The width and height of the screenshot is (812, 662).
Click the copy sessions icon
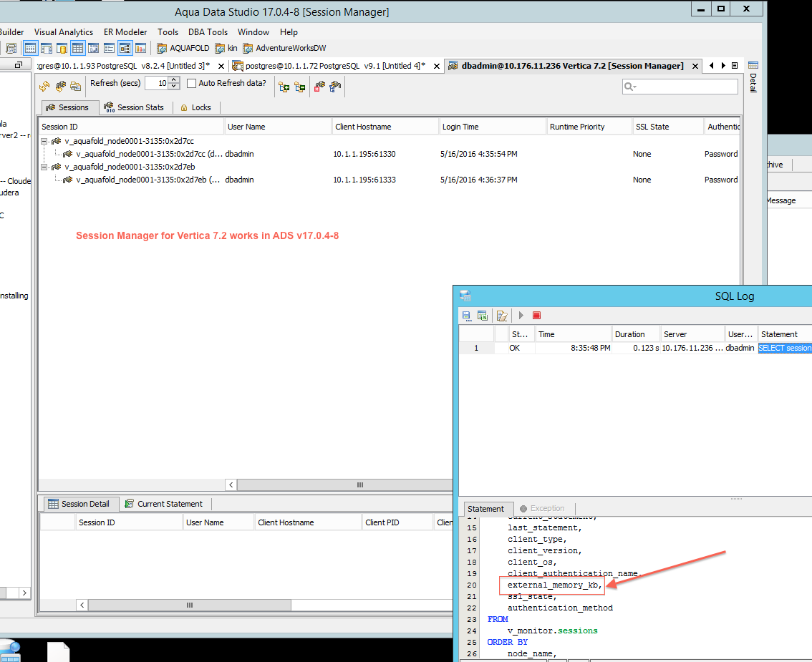(76, 87)
